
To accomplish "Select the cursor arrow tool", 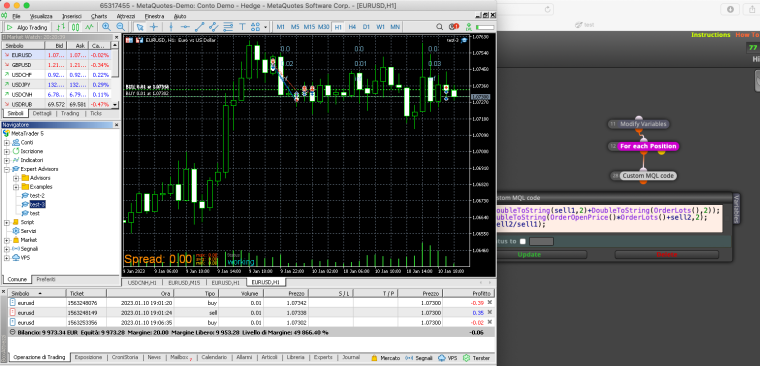I will [140, 27].
